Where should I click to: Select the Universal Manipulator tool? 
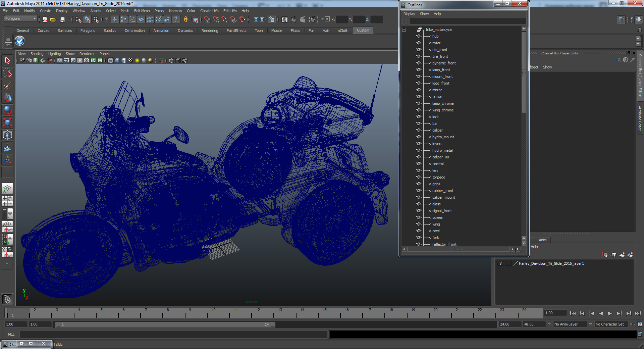7,135
